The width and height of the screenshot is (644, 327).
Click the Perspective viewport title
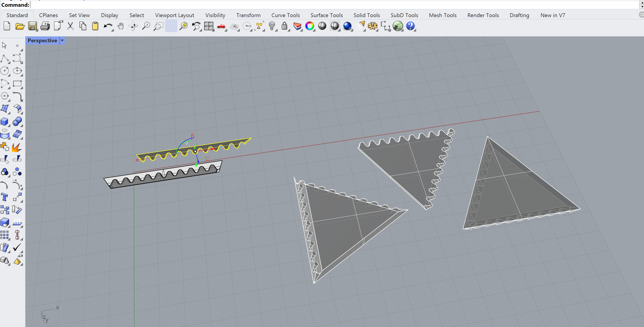pyautogui.click(x=42, y=41)
